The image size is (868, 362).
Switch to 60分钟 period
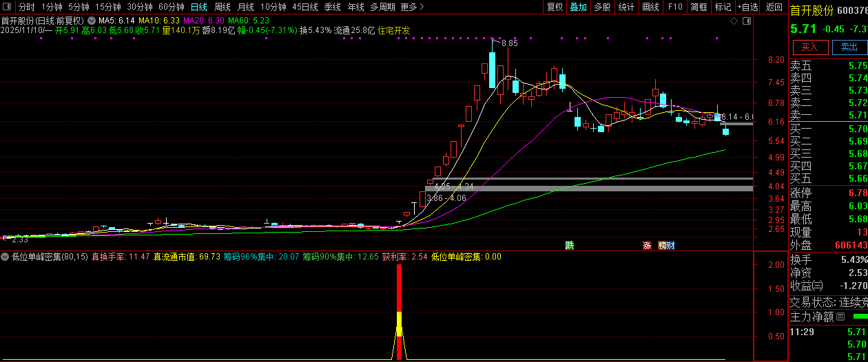pos(171,7)
